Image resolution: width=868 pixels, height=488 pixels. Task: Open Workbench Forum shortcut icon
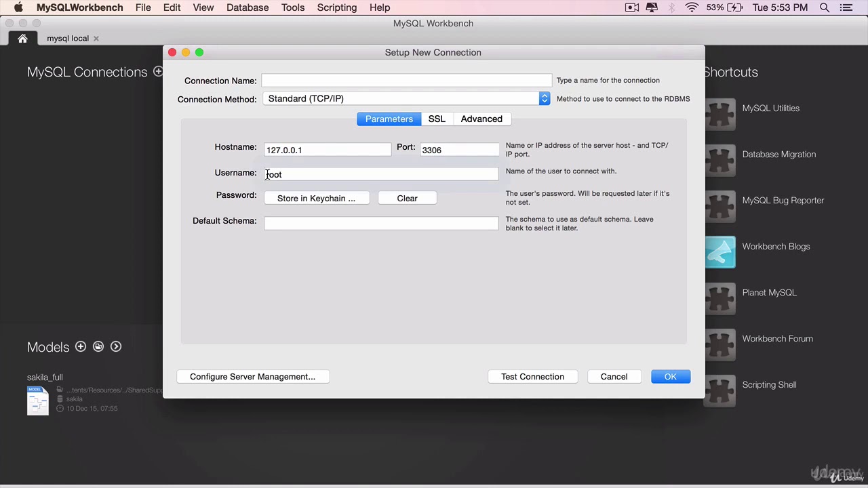pyautogui.click(x=720, y=344)
